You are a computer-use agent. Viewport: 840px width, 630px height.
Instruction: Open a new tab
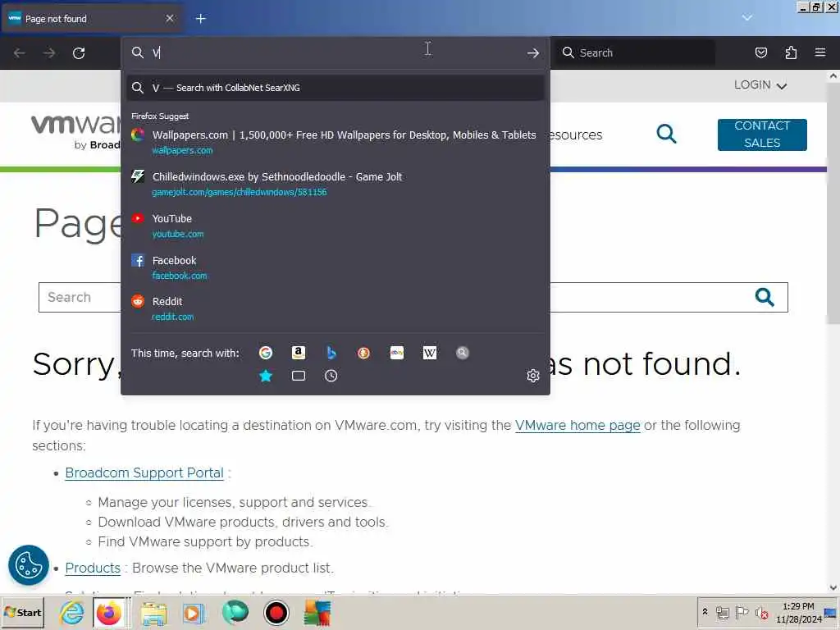point(201,19)
